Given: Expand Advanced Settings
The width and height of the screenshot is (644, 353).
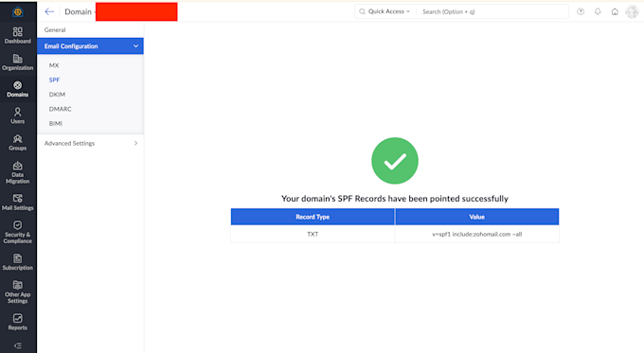Looking at the screenshot, I should (x=90, y=143).
